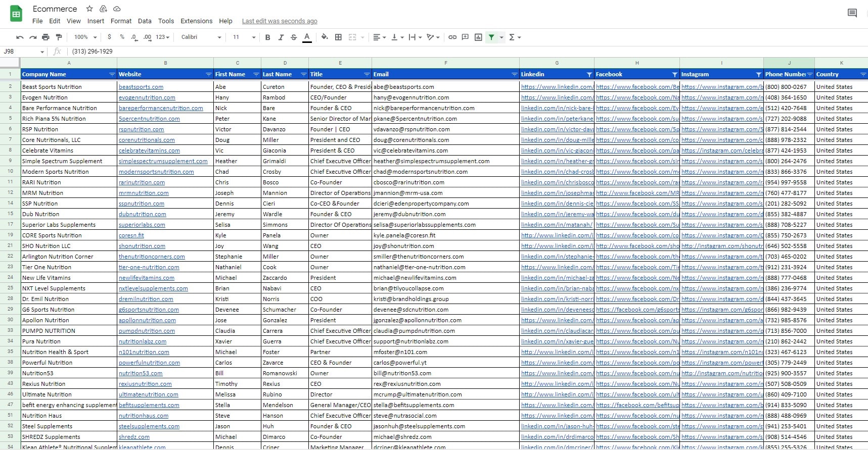
Task: Open the font size dropdown
Action: pyautogui.click(x=244, y=37)
